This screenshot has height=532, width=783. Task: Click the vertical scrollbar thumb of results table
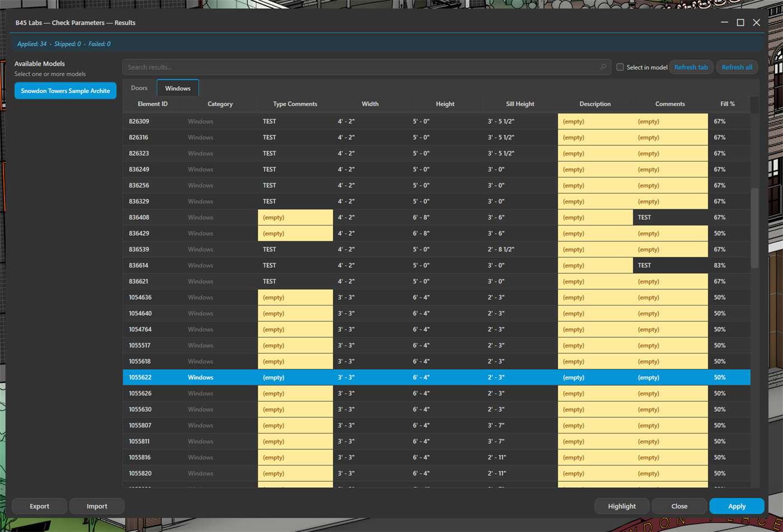(x=754, y=228)
